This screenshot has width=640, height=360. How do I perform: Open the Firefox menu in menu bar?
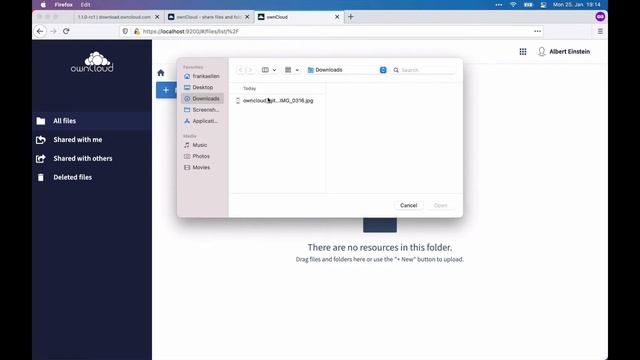(63, 5)
